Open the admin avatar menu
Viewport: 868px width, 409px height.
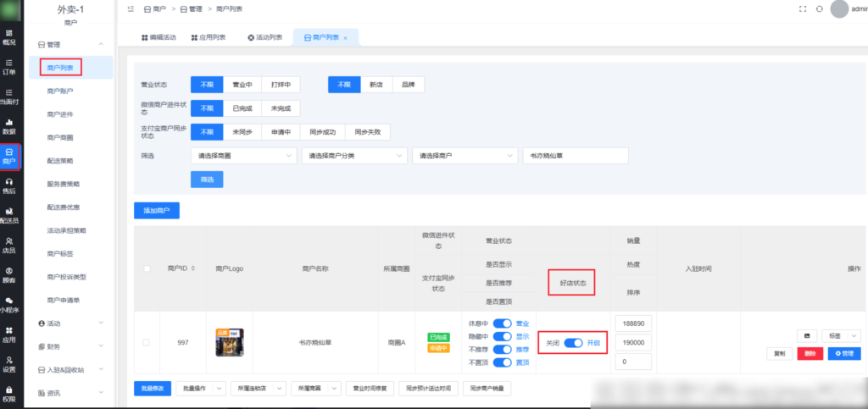(840, 8)
